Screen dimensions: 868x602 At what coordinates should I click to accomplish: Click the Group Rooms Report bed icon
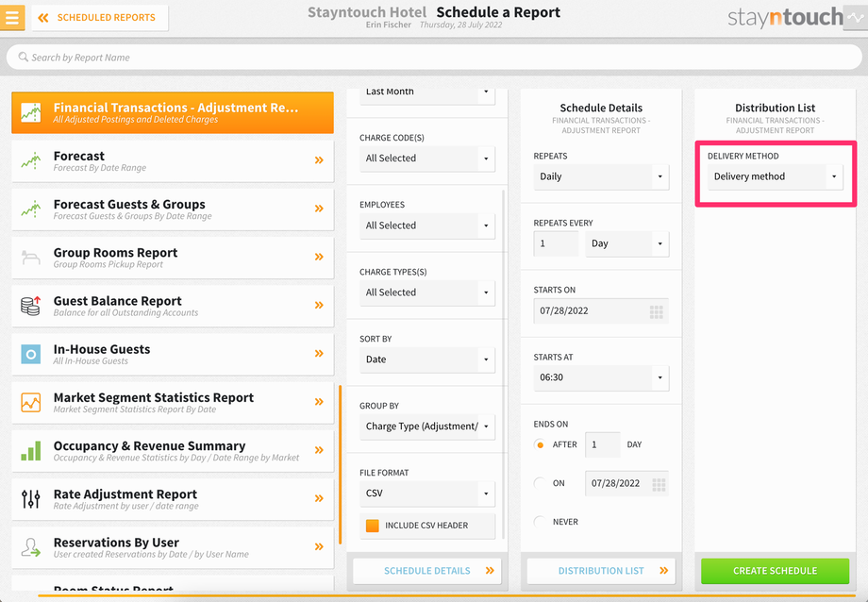31,258
